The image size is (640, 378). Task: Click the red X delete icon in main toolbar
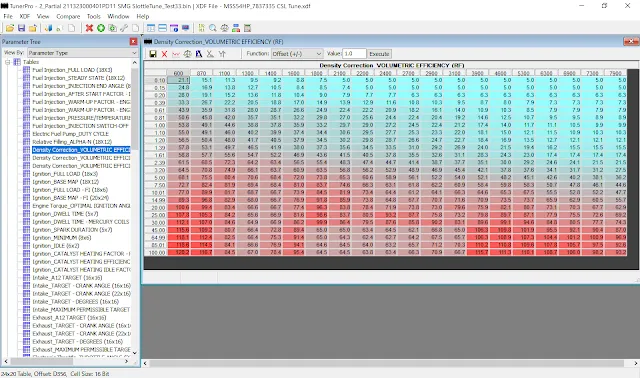click(x=89, y=28)
